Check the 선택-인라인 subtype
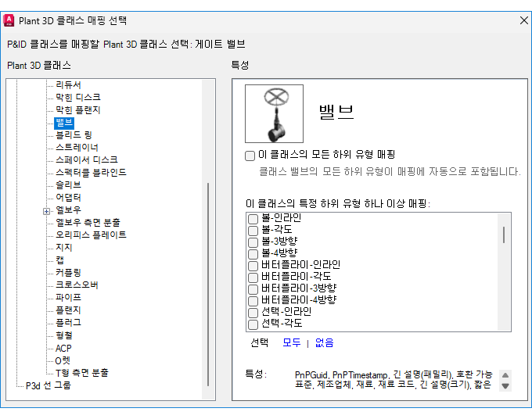Image resolution: width=532 pixels, height=419 pixels. coord(253,313)
